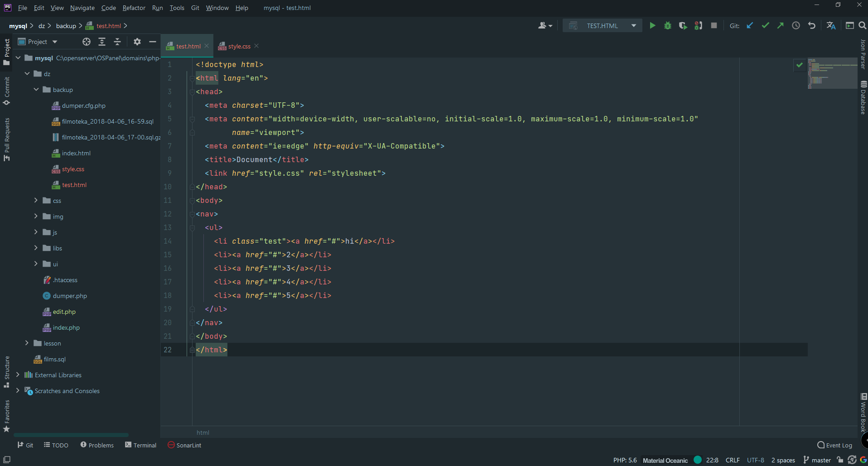The width and height of the screenshot is (868, 466).
Task: Switch to the style.css editor tab
Action: [239, 46]
